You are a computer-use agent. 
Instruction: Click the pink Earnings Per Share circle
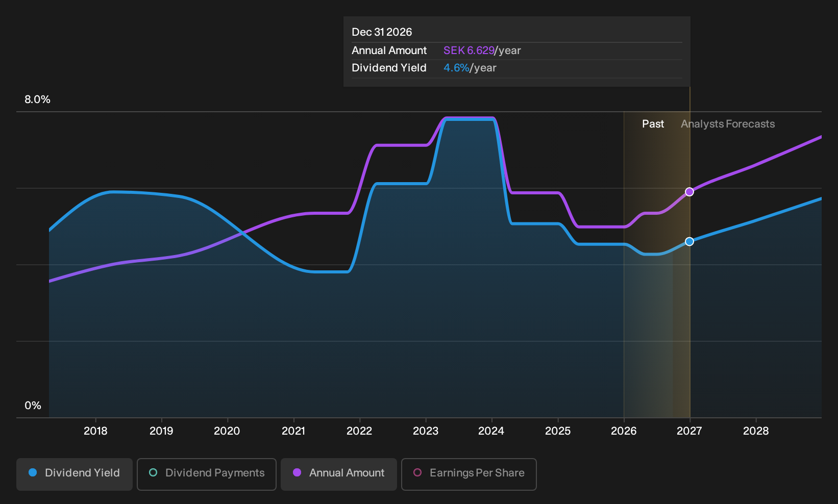point(417,473)
